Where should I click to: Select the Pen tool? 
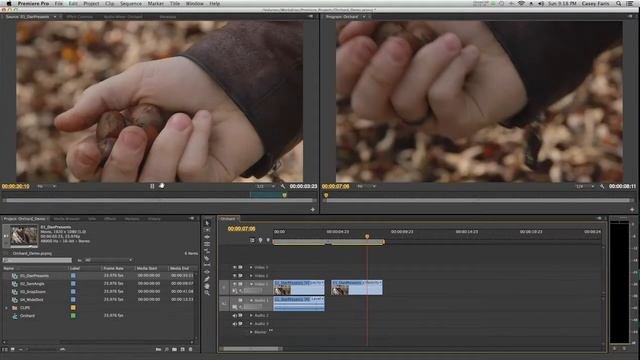click(207, 279)
